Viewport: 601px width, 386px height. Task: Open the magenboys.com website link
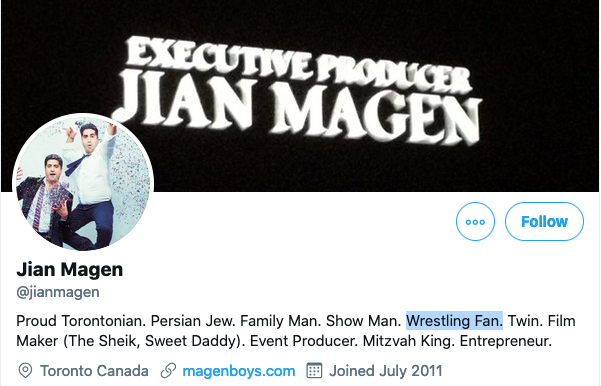tap(239, 371)
